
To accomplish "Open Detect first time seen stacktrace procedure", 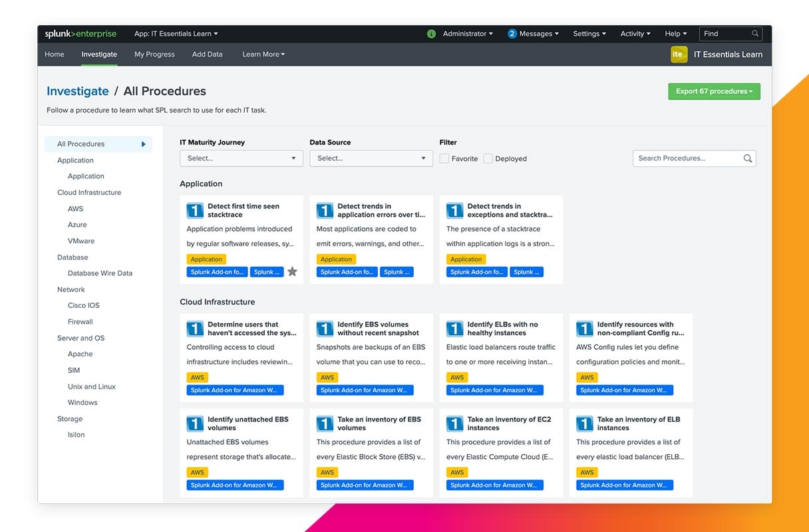I will point(243,210).
